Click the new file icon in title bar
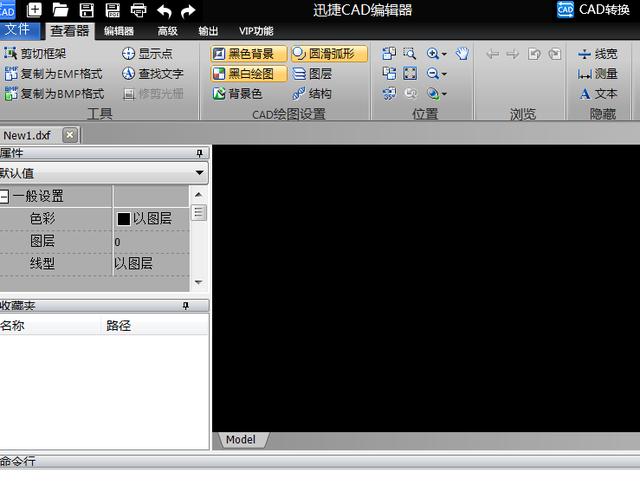 34,9
